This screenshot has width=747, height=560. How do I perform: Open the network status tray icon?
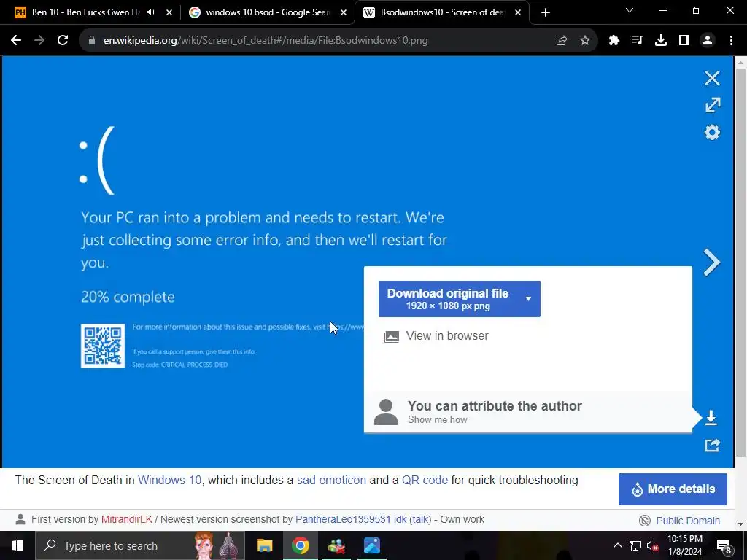coord(635,545)
